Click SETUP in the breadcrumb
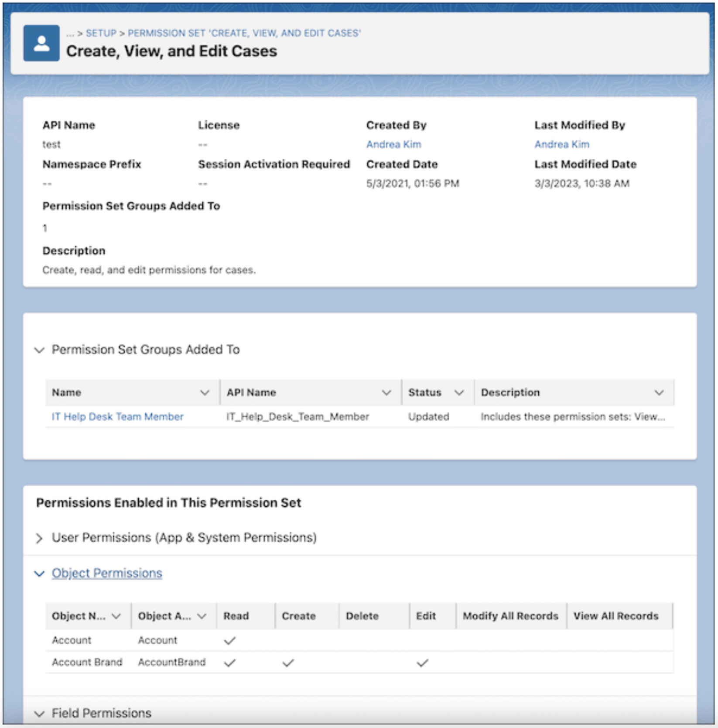The image size is (718, 728). tap(101, 33)
